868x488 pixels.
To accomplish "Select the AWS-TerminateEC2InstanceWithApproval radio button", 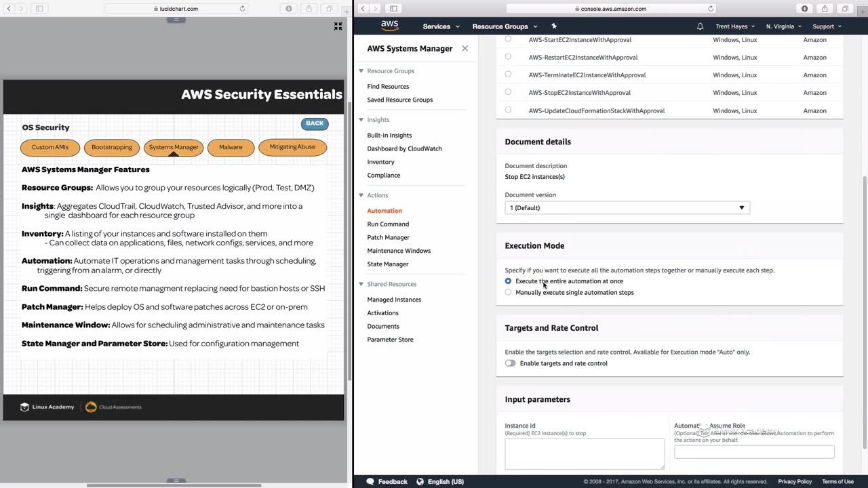I will [508, 74].
